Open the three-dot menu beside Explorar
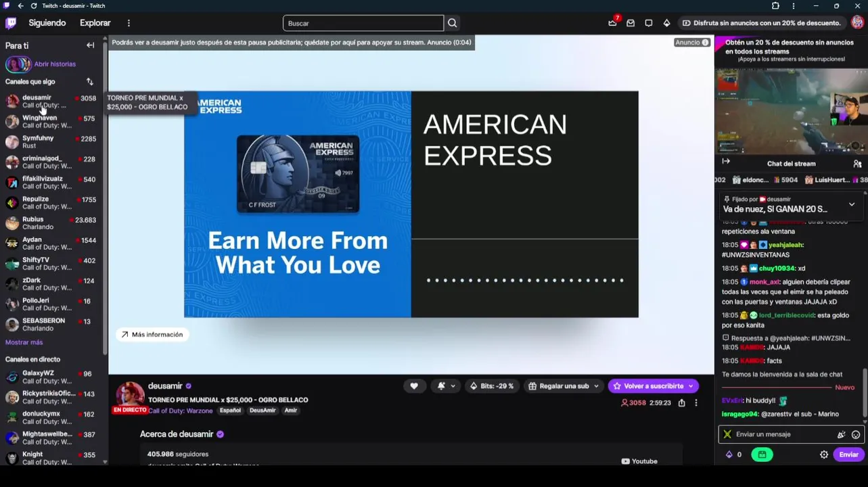 (129, 23)
